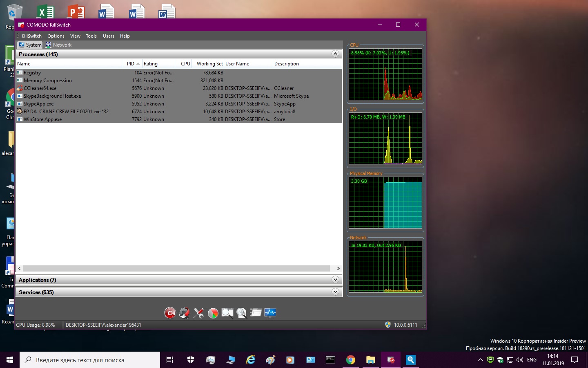The width and height of the screenshot is (588, 368).
Task: Click the window magnifier search icon
Action: 227,313
